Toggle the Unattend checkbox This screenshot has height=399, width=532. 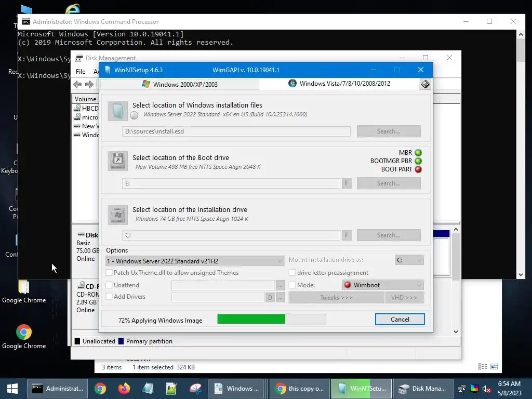coord(109,285)
